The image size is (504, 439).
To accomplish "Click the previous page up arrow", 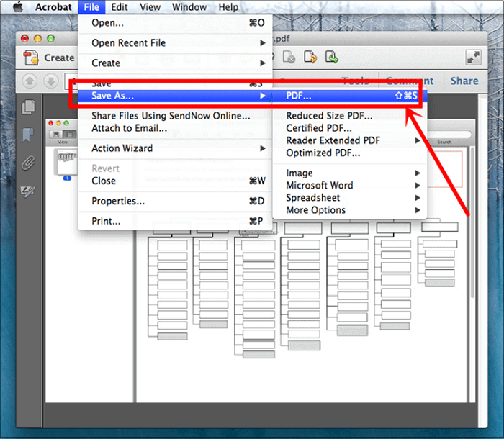I will point(30,81).
